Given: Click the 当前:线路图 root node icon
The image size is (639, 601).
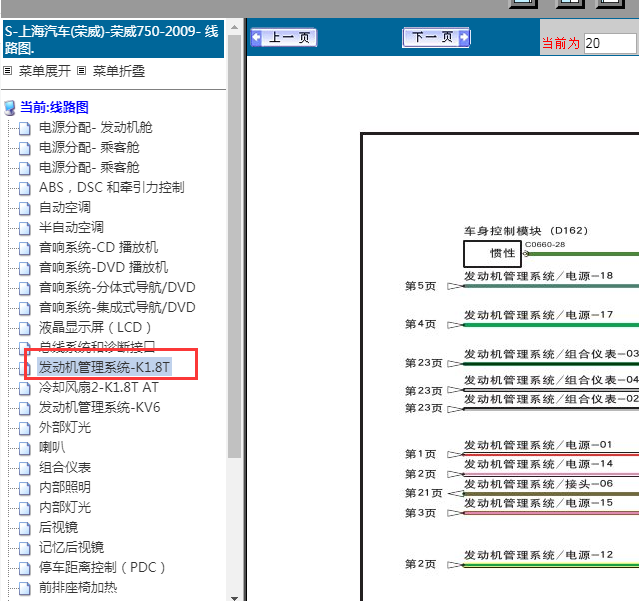Looking at the screenshot, I should pos(10,108).
